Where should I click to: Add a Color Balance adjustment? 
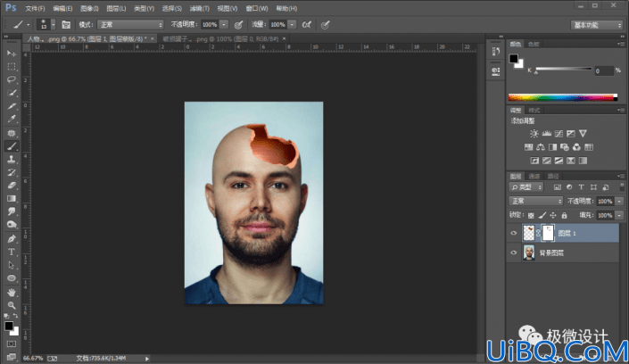(x=541, y=147)
